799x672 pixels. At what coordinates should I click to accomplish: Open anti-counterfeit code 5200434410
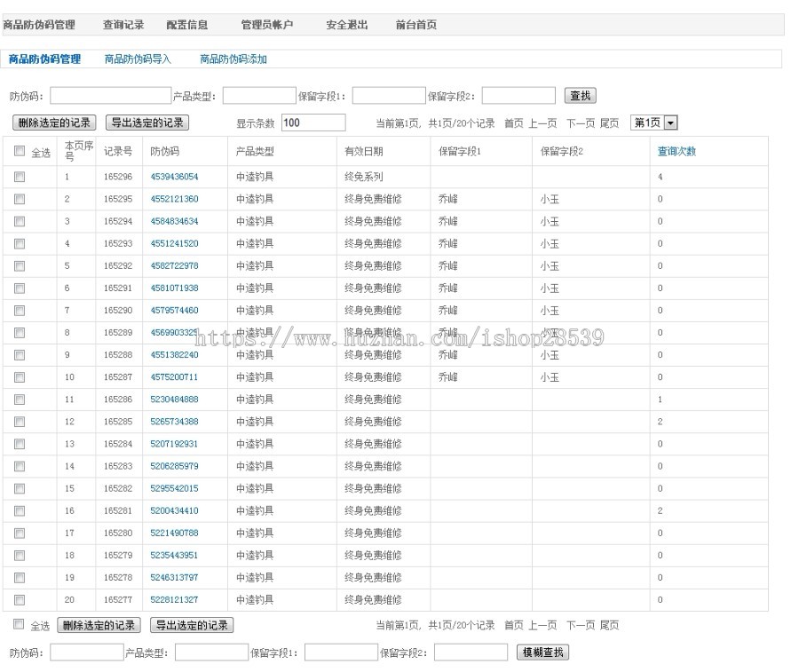point(174,511)
